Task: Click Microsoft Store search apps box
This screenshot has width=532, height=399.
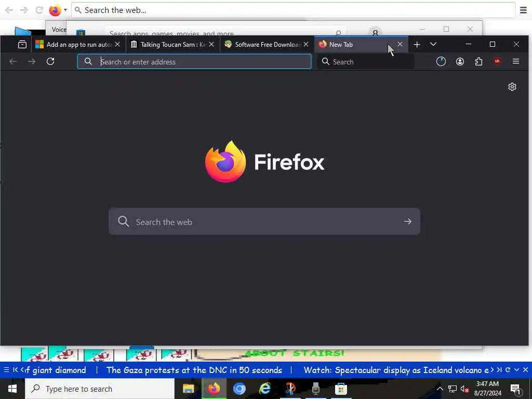Action: tap(225, 32)
